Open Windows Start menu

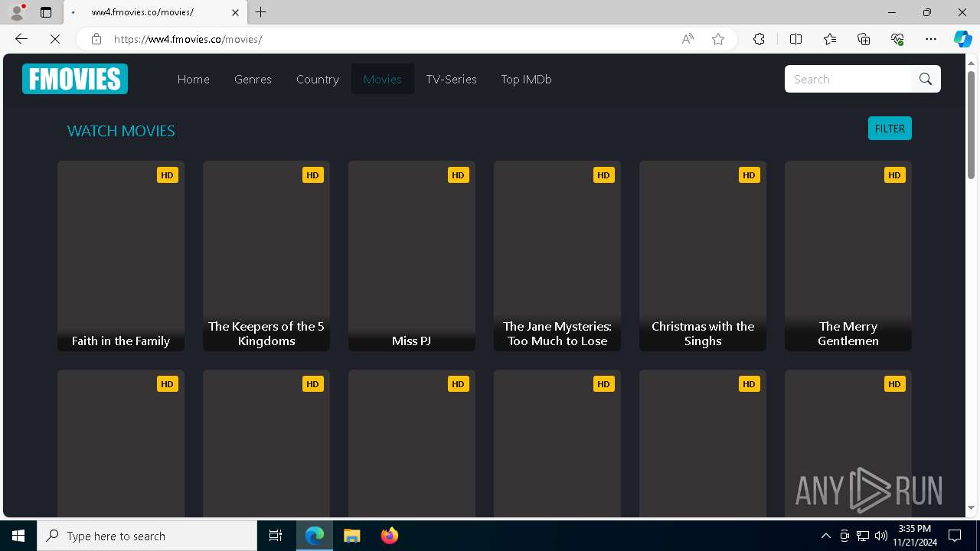pos(18,536)
